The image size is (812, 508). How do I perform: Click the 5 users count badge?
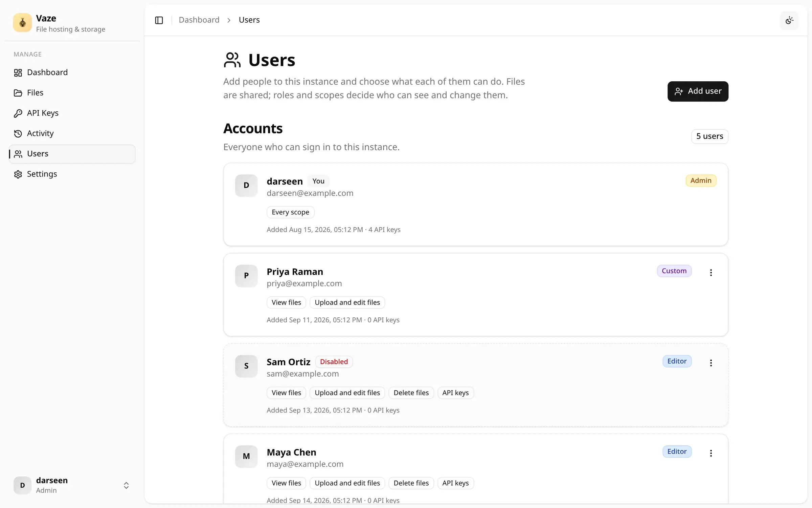[709, 136]
